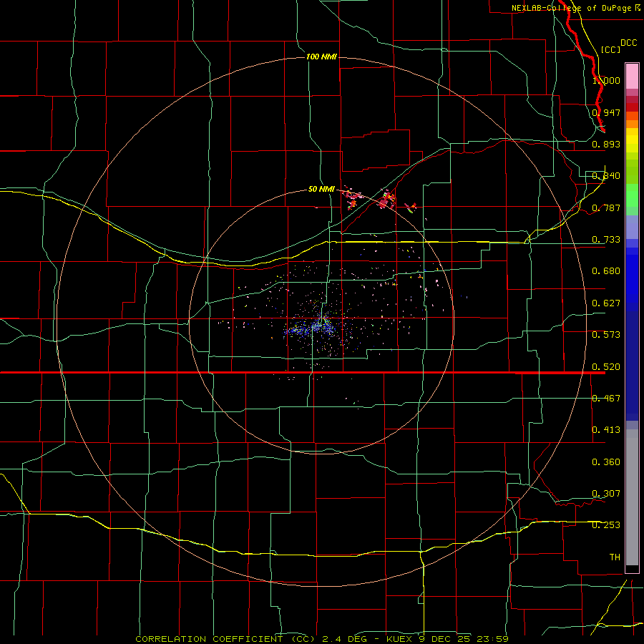
Task: Select the 0.840 legend value
Action: 606,176
